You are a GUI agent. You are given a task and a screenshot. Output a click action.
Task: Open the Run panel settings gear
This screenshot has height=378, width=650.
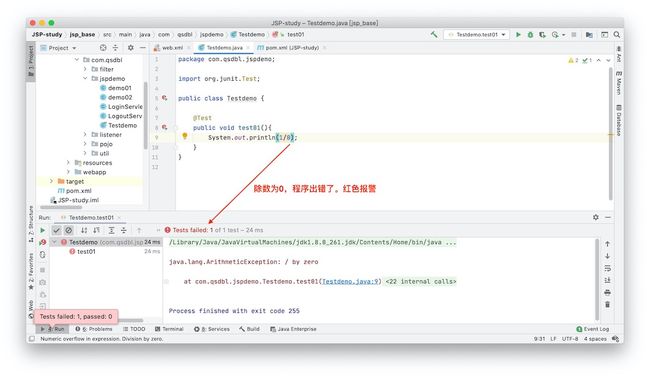pyautogui.click(x=596, y=217)
